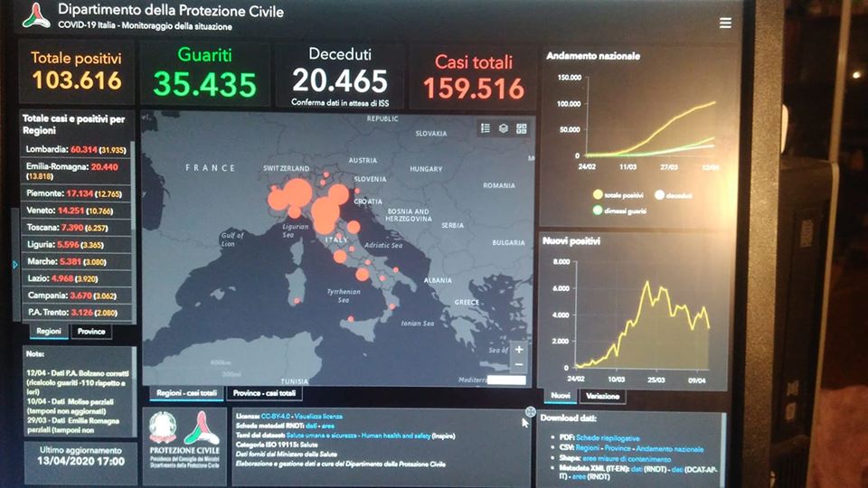Screen dimensions: 868x488
Task: Toggle the deceduti legend item
Action: (x=673, y=195)
